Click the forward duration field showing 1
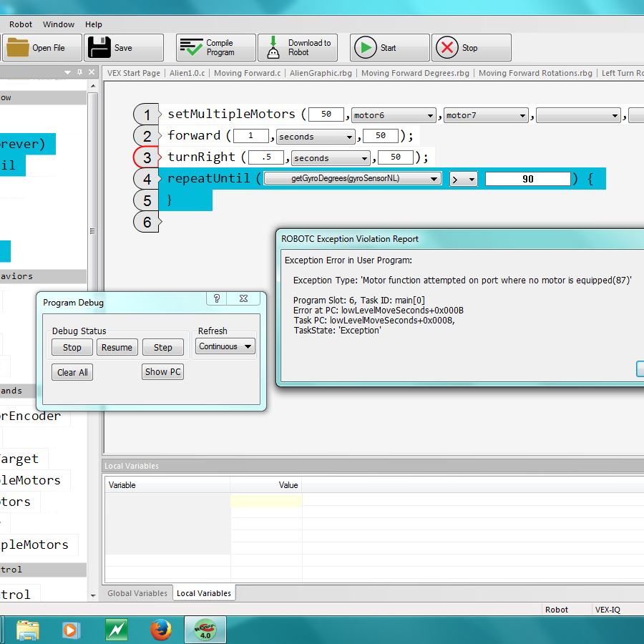Image resolution: width=644 pixels, height=644 pixels. pyautogui.click(x=250, y=135)
